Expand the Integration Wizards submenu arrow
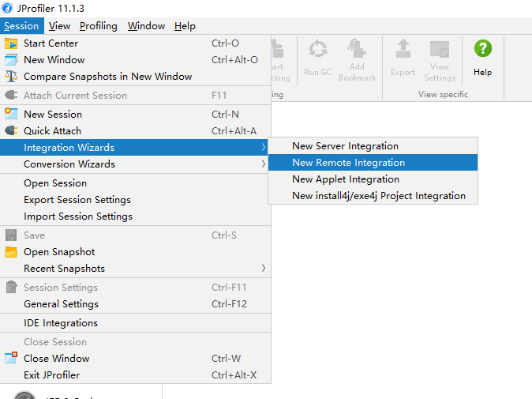 point(264,147)
